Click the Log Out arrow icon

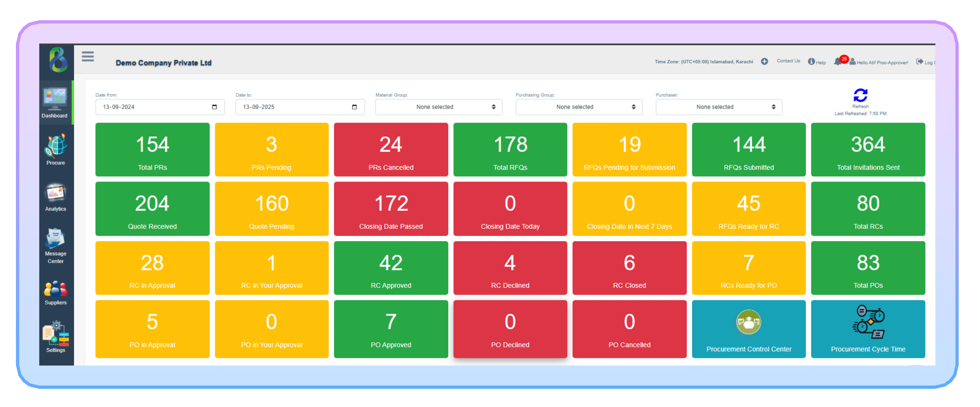coord(919,61)
